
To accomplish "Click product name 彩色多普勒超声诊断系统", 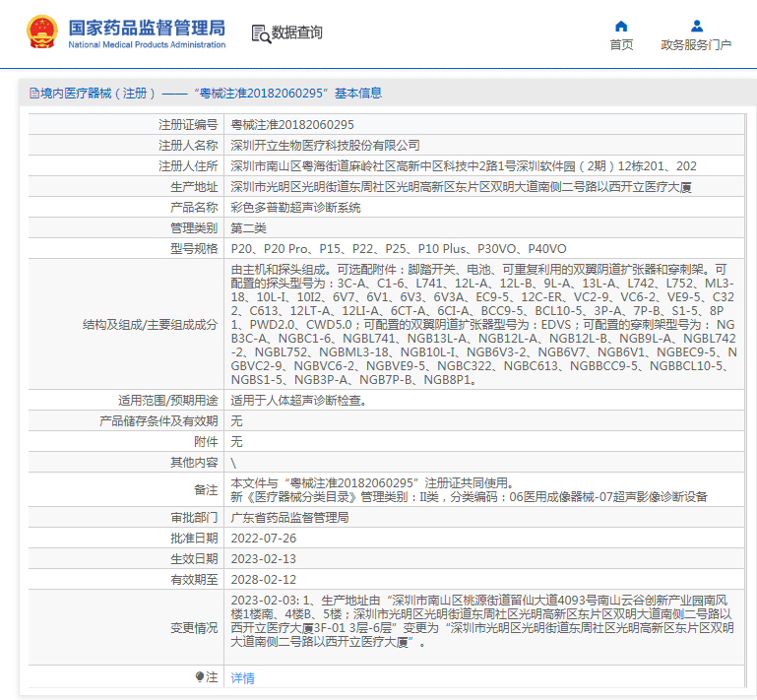I will point(295,208).
